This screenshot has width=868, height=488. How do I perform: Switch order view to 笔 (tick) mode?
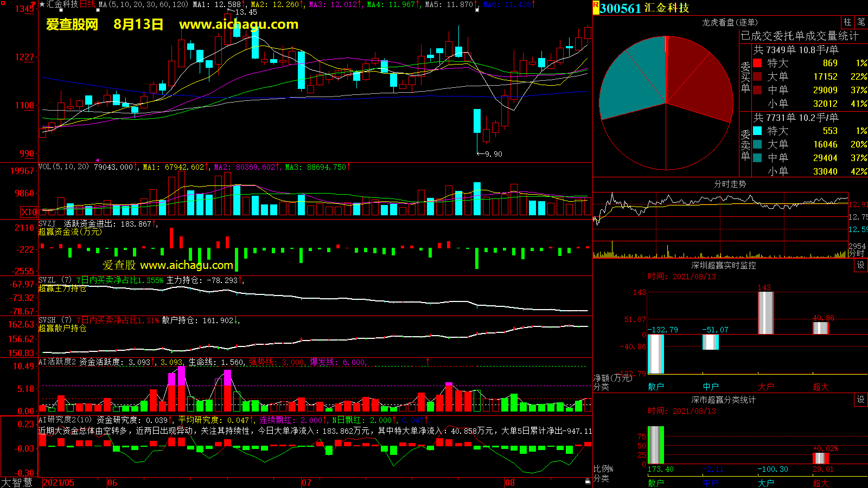(x=861, y=22)
